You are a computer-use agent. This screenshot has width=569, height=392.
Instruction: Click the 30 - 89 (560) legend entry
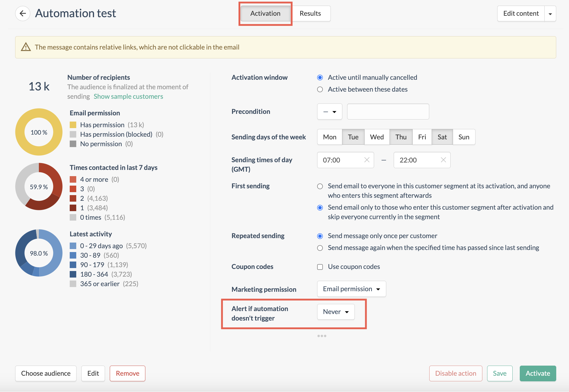(94, 255)
